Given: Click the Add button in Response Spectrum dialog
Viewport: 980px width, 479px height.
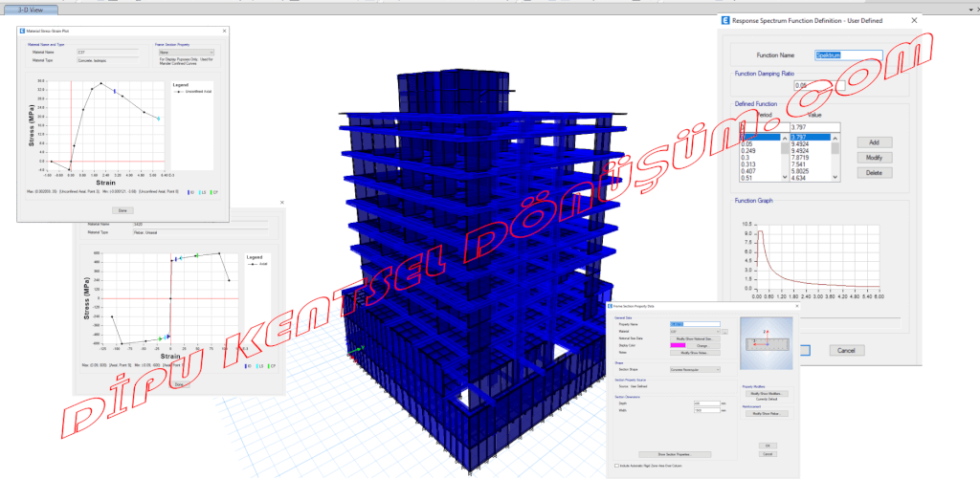Looking at the screenshot, I should click(875, 142).
